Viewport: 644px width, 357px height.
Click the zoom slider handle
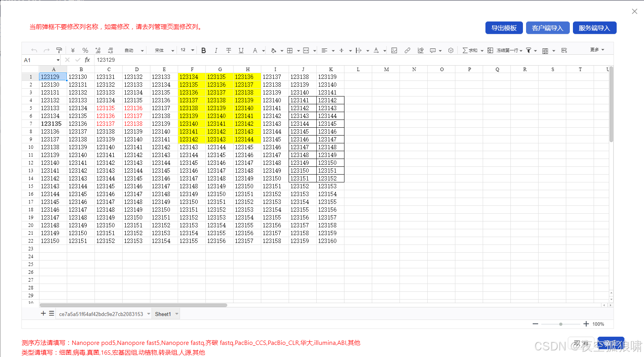click(561, 324)
